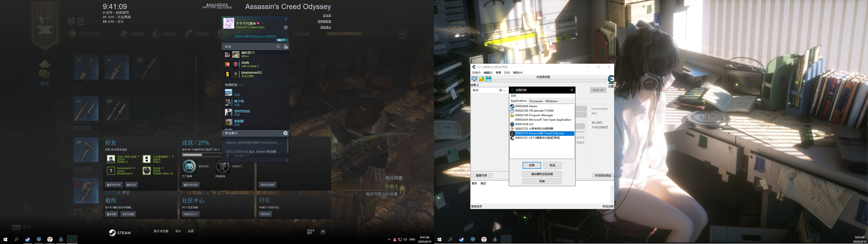Open the CE select process monitor icon

pos(474,79)
